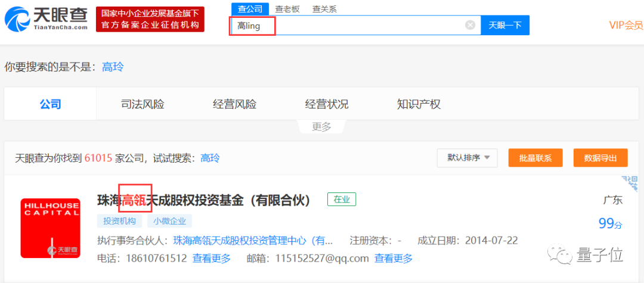The height and width of the screenshot is (283, 644).
Task: Click 高玲 after 试试搜索
Action: pyautogui.click(x=210, y=158)
